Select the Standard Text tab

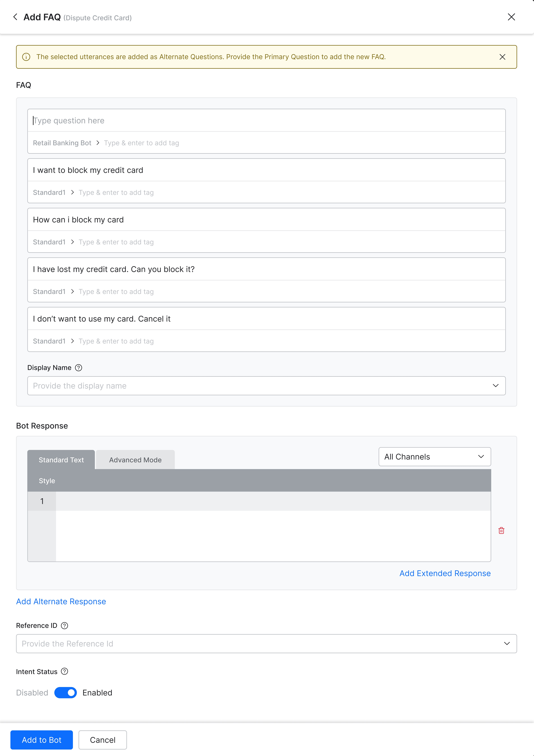(61, 460)
